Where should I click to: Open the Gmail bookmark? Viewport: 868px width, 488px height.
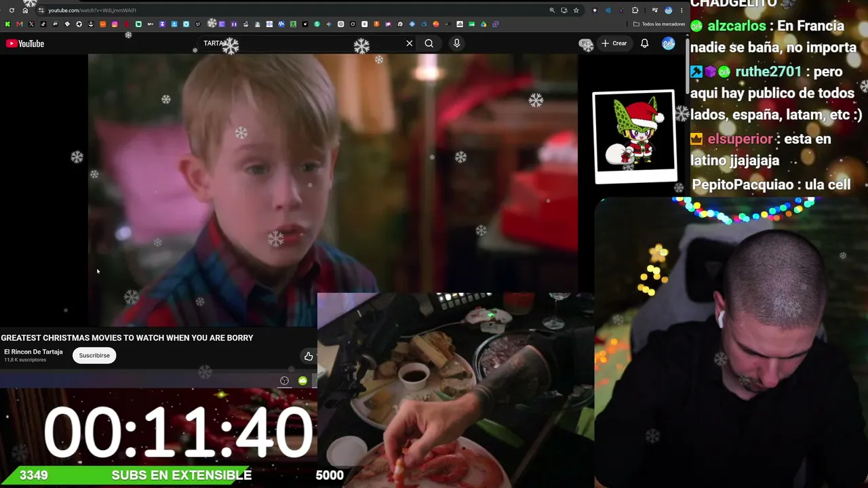(x=19, y=24)
